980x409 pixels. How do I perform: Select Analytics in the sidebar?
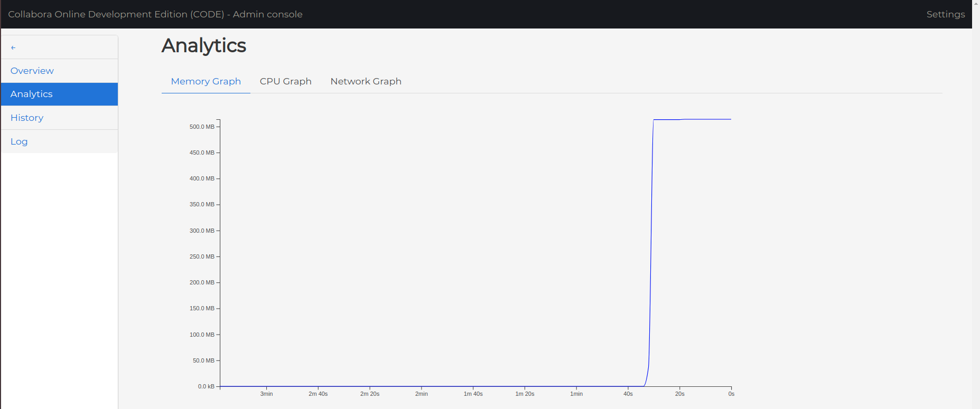[32, 94]
